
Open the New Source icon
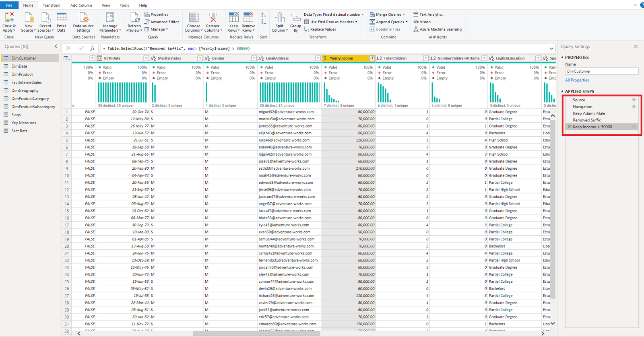tap(29, 17)
